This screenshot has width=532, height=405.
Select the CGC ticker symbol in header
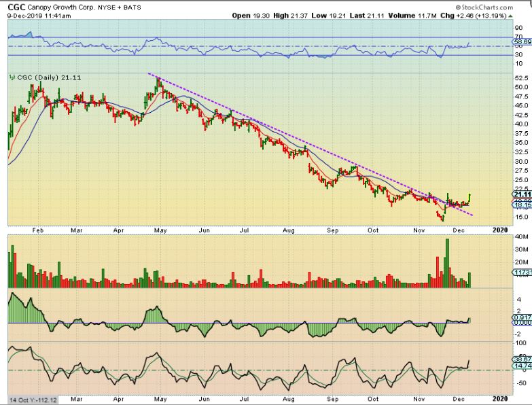click(x=16, y=6)
